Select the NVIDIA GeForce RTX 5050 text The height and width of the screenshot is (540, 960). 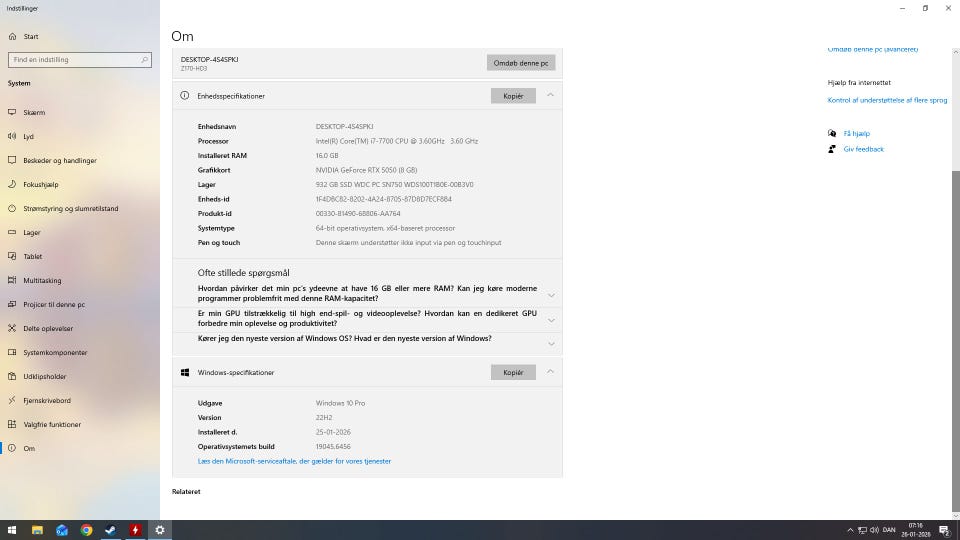pos(366,170)
